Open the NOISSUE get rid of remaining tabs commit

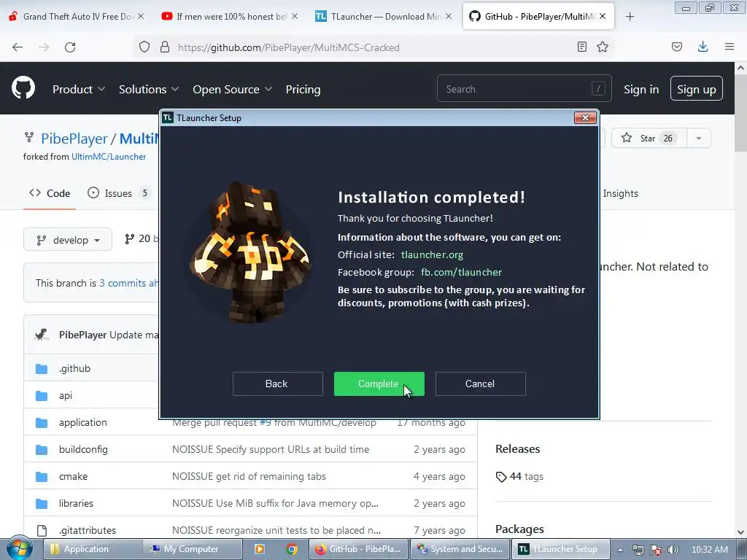point(249,477)
